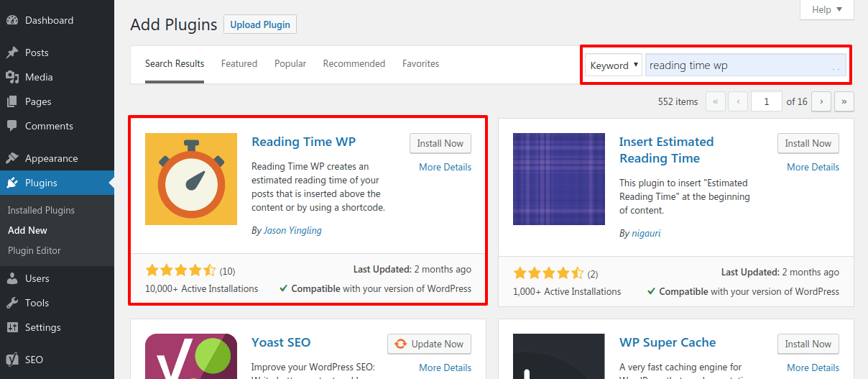Go to the next results page
The width and height of the screenshot is (868, 379).
point(821,101)
